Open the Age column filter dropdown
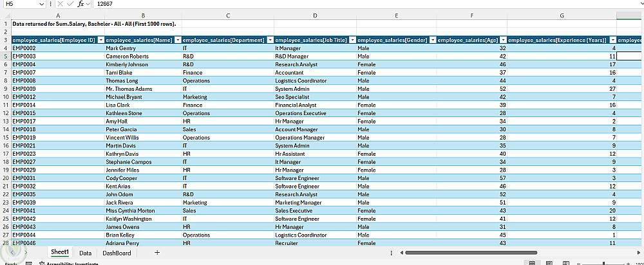Screen dimensions: 644x265 tap(503, 40)
